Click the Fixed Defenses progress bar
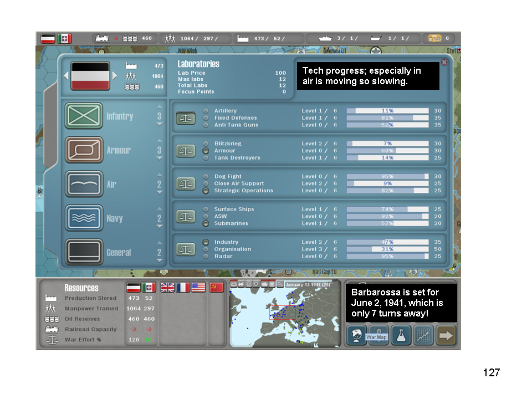Image resolution: width=532 pixels, height=399 pixels. click(387, 118)
